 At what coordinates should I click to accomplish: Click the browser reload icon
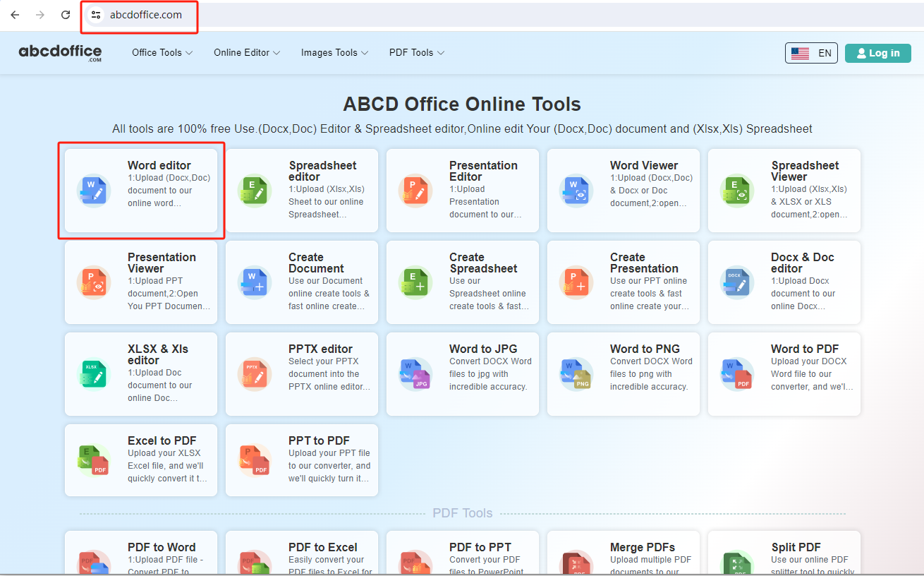[x=66, y=15]
